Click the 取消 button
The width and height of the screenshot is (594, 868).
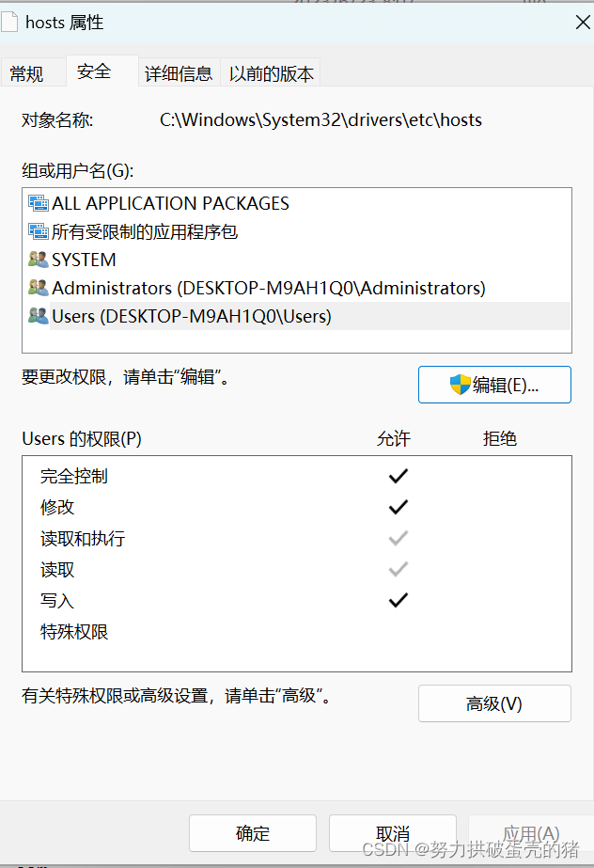point(393,833)
